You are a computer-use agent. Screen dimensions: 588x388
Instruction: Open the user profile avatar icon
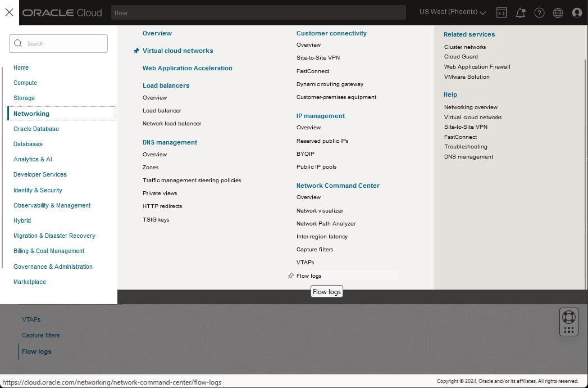click(x=577, y=13)
